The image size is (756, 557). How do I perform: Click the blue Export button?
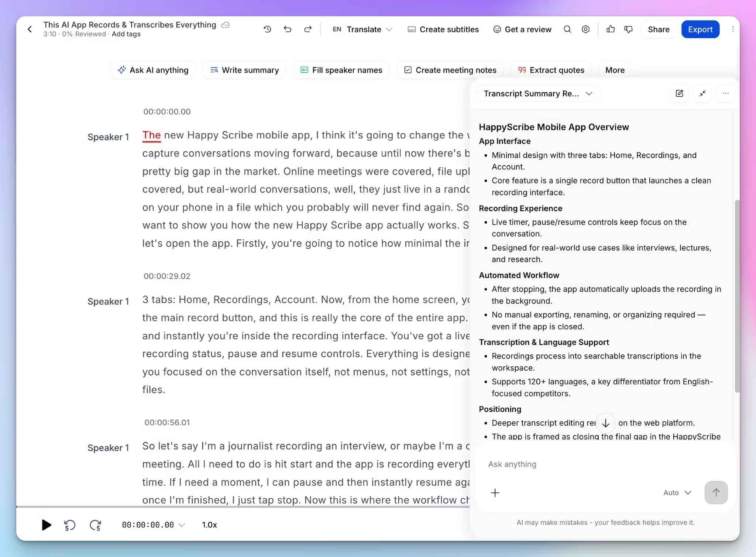pos(700,29)
